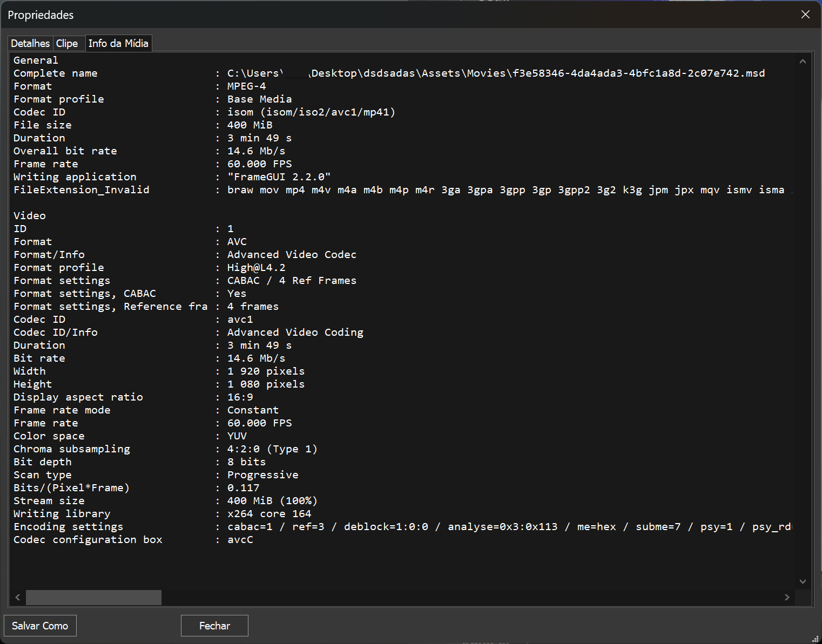
Task: Click the Encoding settings line
Action: [68, 527]
